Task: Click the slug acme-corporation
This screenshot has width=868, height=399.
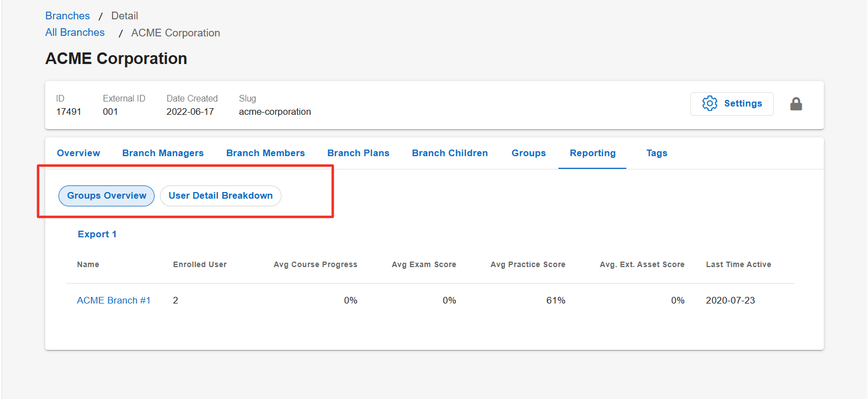Action: (275, 111)
